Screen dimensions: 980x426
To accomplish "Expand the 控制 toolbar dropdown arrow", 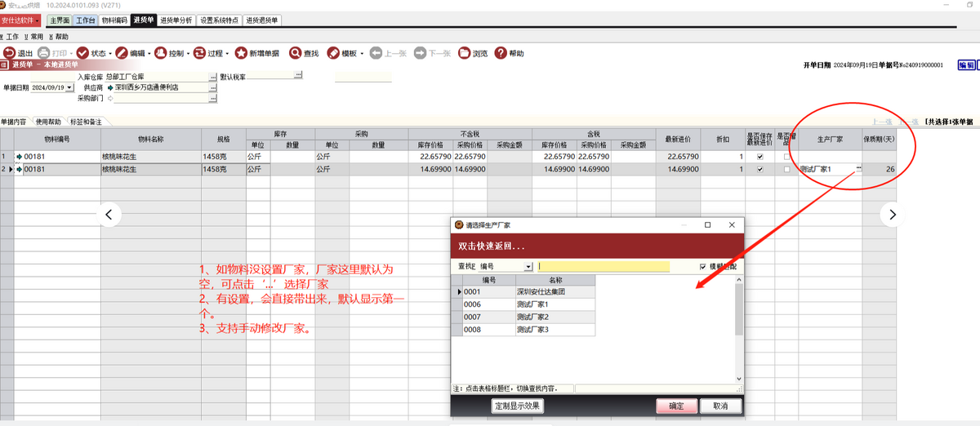I will 187,53.
